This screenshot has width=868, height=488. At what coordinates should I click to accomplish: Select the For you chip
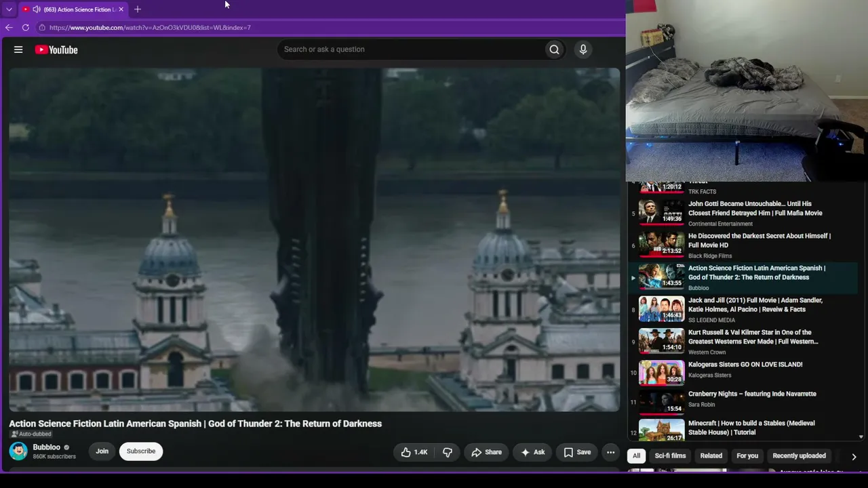click(747, 456)
